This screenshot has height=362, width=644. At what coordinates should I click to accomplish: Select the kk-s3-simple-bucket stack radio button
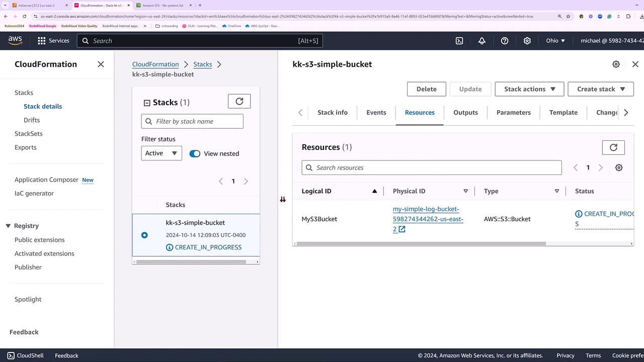144,235
